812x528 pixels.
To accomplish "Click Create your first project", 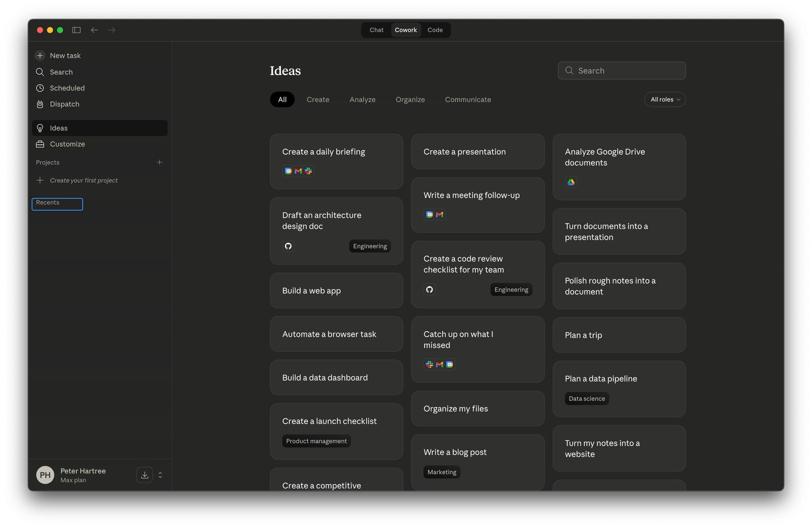I will click(x=100, y=180).
